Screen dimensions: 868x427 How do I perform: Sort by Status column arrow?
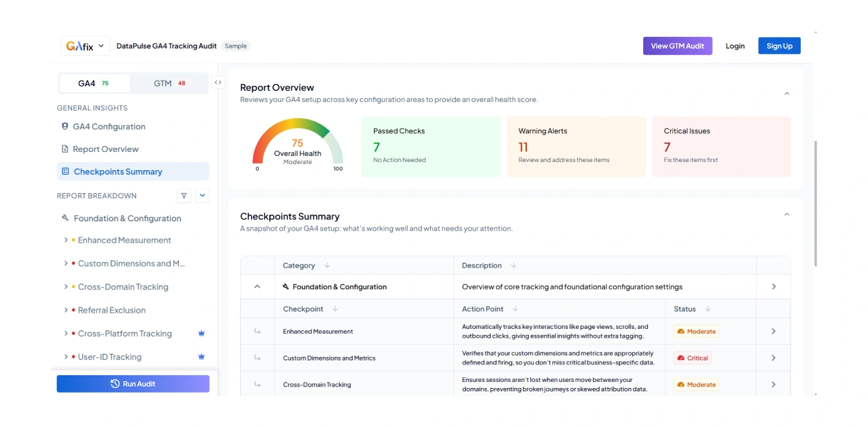[708, 309]
